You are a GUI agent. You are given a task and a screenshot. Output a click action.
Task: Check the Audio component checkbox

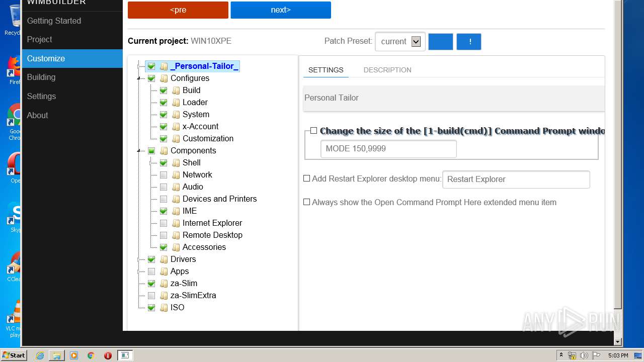164,187
